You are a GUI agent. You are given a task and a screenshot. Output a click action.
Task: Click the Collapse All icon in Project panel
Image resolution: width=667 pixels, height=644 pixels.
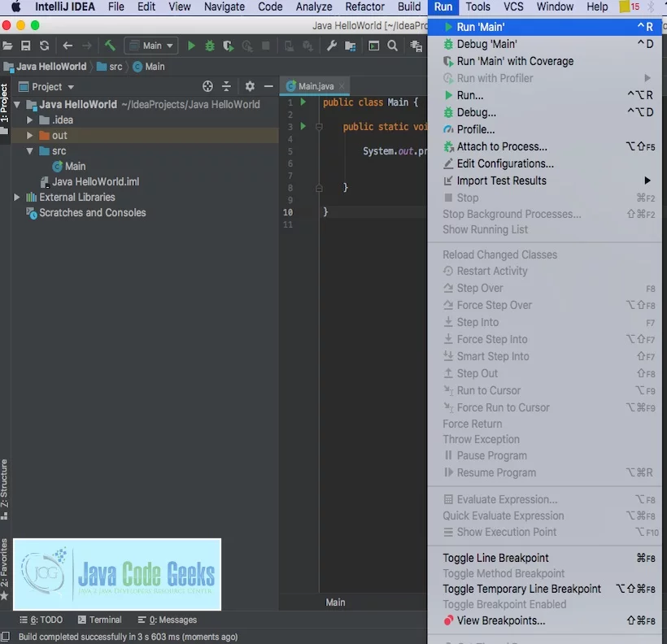(226, 86)
